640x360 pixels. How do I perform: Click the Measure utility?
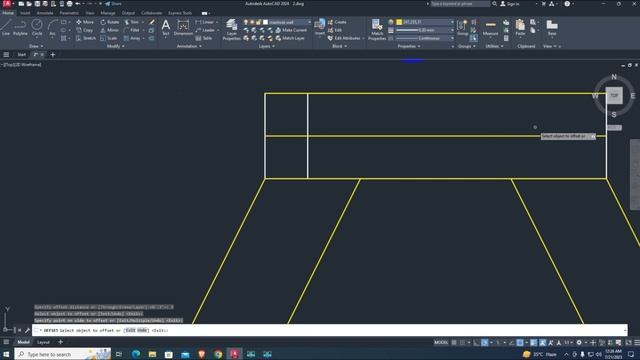[x=491, y=28]
